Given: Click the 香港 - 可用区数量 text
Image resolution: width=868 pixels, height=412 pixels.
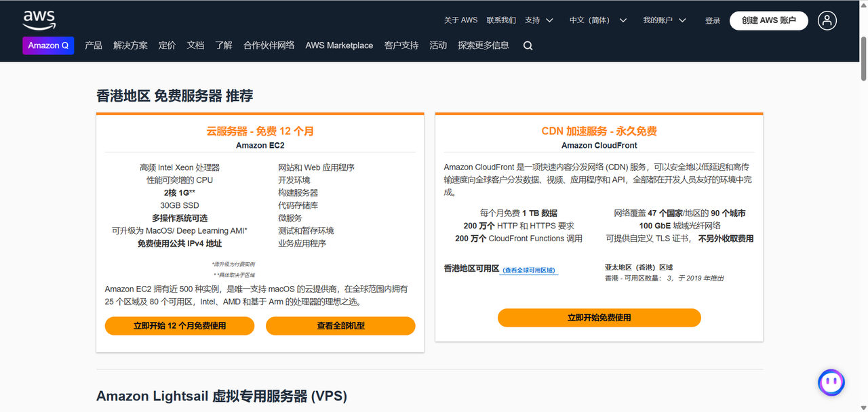Looking at the screenshot, I should [x=633, y=278].
